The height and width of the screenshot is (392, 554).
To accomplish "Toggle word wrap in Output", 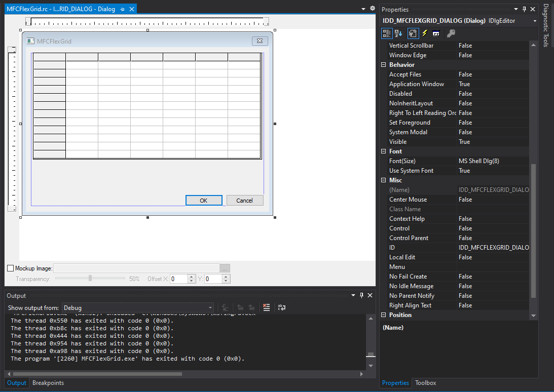I will (x=282, y=307).
